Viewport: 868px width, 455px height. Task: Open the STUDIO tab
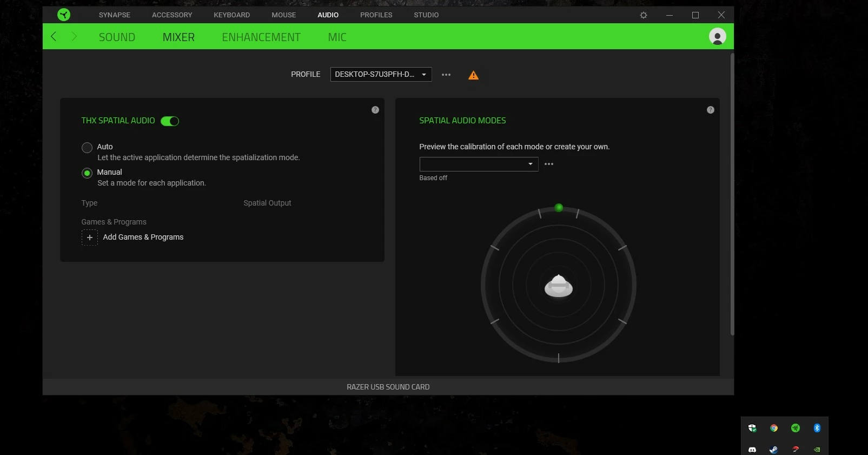tap(426, 15)
